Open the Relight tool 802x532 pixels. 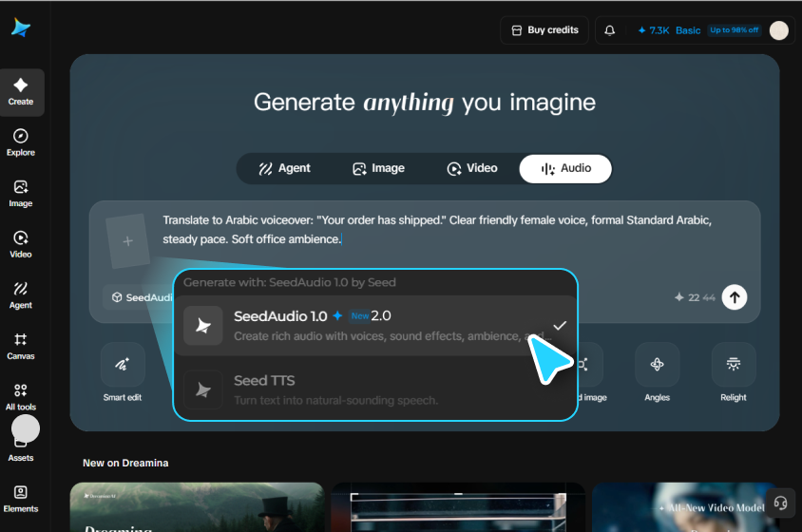click(733, 373)
